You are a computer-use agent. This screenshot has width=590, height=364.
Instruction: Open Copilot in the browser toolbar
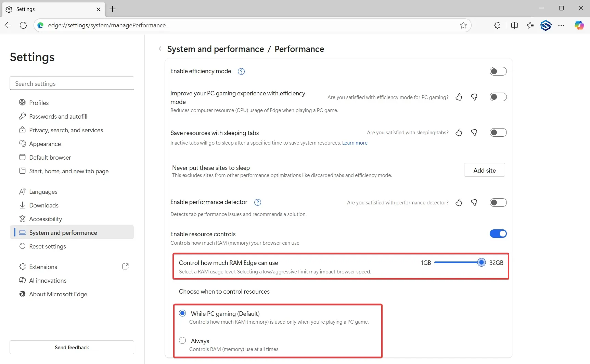pos(579,25)
